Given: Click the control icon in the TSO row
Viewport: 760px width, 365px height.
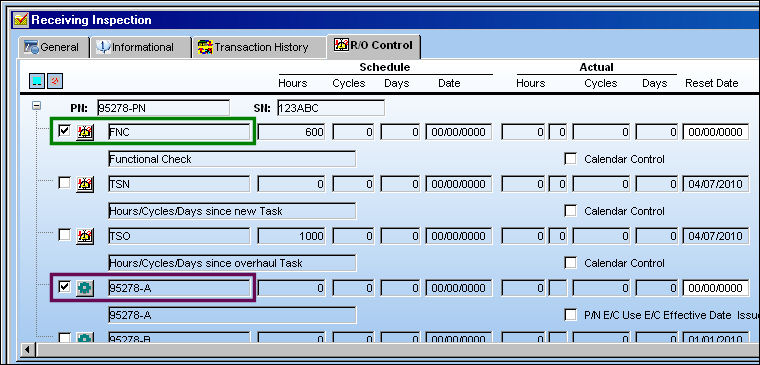Looking at the screenshot, I should pos(85,236).
